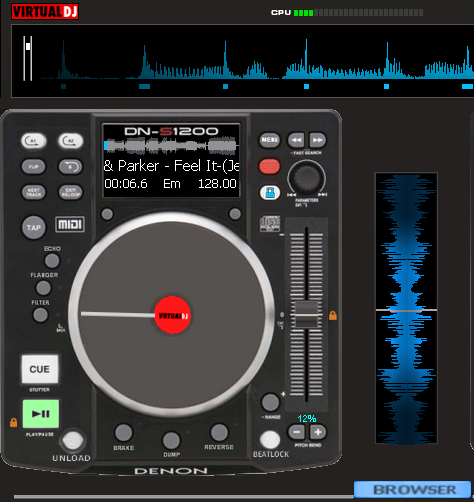Open the MENU button on the deck
Viewport: 474px width, 502px height.
pyautogui.click(x=269, y=140)
